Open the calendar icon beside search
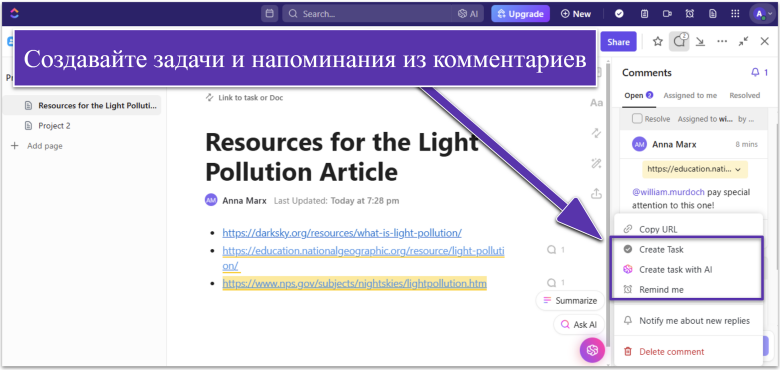The height and width of the screenshot is (370, 780). 270,14
